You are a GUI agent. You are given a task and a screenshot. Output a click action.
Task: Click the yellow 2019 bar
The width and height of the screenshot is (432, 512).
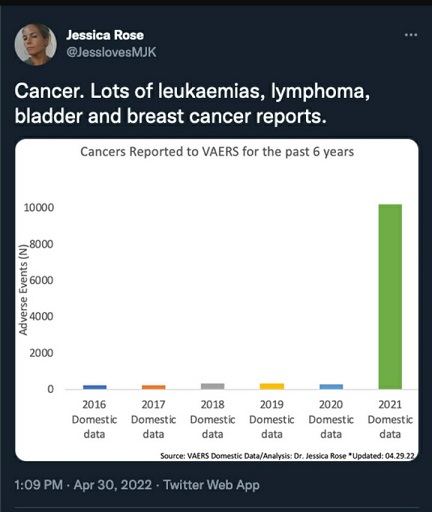tap(272, 386)
